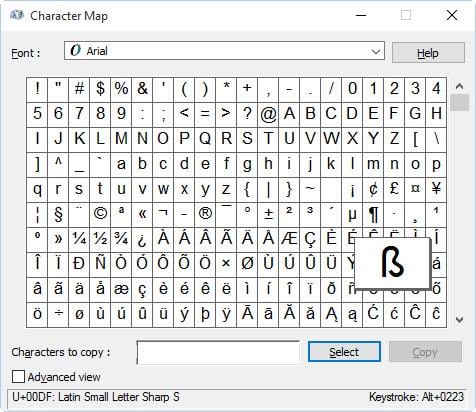Focus the Characters to copy field
Screen dimensions: 476x412
click(x=218, y=352)
